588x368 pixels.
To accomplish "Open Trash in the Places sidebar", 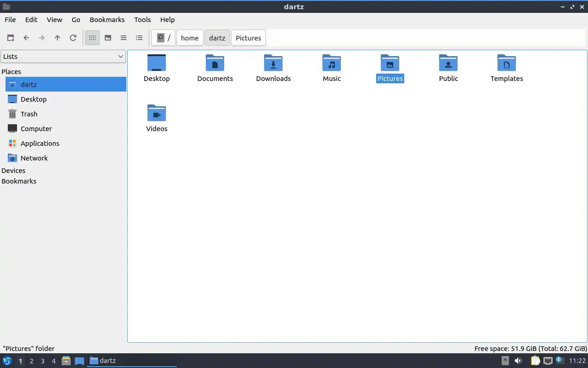I will (66, 114).
